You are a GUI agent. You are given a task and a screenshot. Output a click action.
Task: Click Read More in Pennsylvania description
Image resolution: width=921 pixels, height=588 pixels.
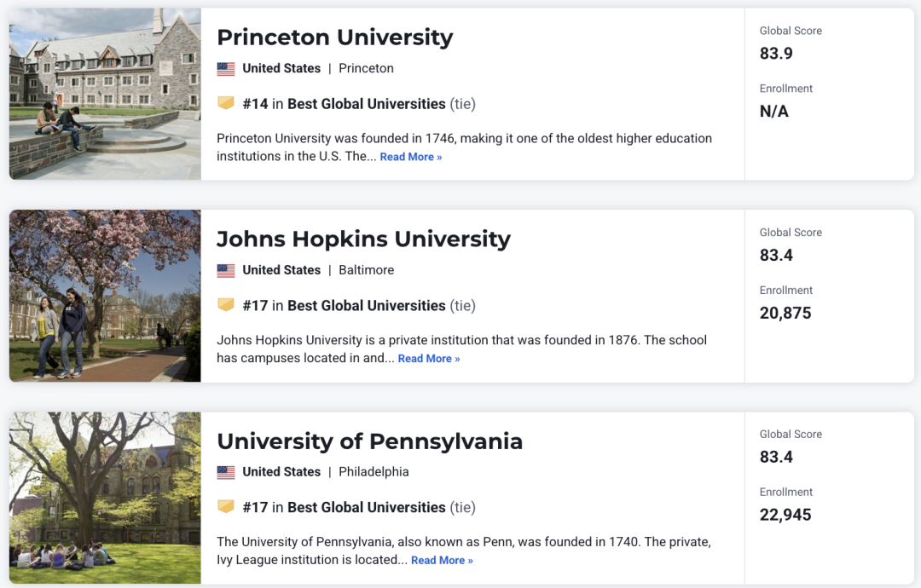tap(442, 561)
